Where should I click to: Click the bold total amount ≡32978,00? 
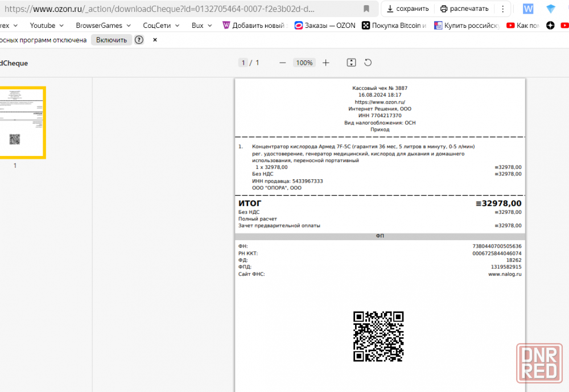(498, 203)
